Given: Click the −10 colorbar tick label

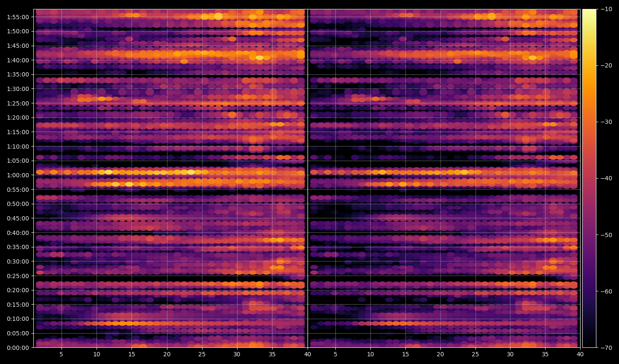Looking at the screenshot, I should [606, 9].
